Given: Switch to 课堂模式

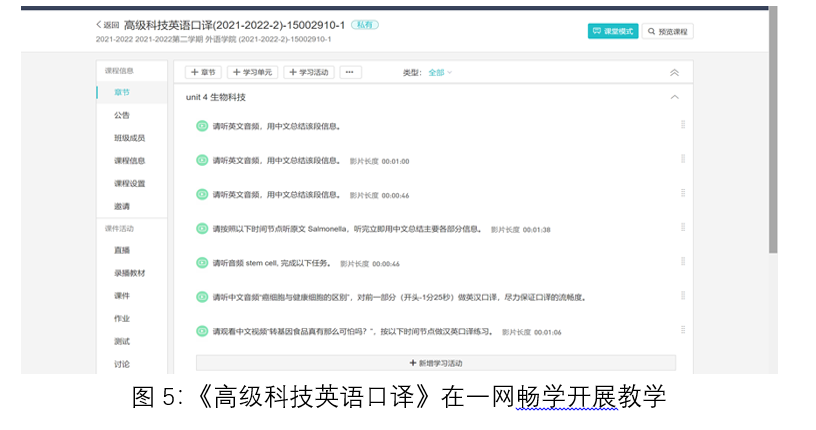Looking at the screenshot, I should pos(613,31).
